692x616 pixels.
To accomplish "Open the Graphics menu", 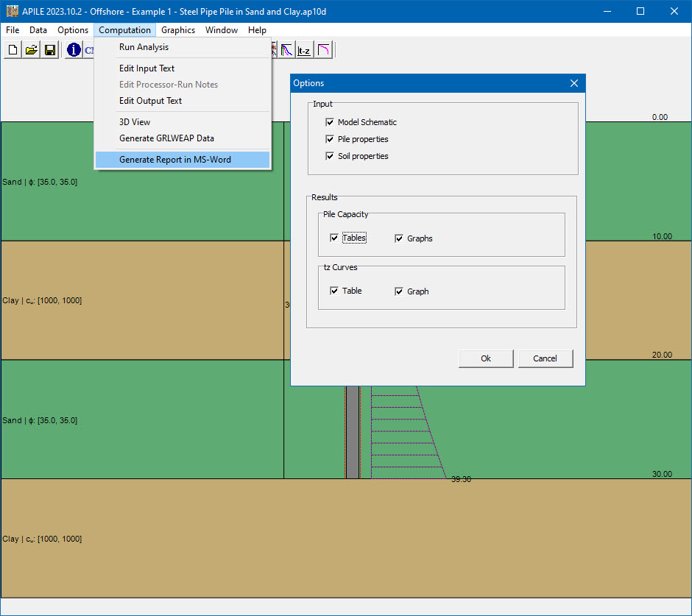I will [x=177, y=30].
